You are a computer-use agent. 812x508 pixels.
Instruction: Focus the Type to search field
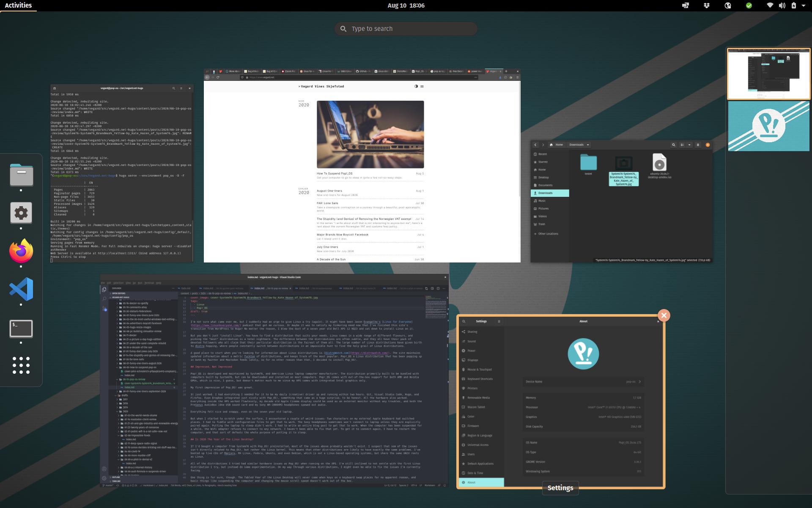406,29
